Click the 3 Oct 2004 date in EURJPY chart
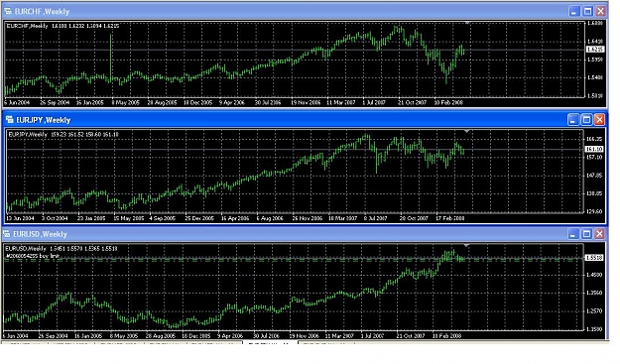 click(x=55, y=218)
